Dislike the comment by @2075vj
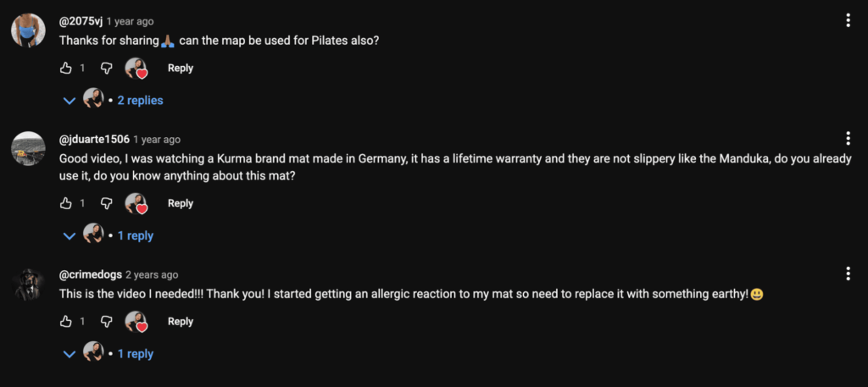The width and height of the screenshot is (868, 387). pyautogui.click(x=107, y=68)
